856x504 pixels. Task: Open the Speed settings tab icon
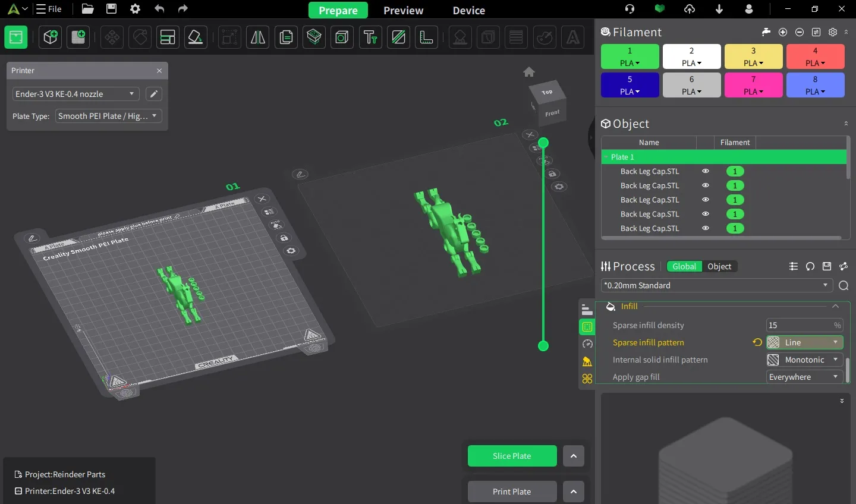[587, 344]
